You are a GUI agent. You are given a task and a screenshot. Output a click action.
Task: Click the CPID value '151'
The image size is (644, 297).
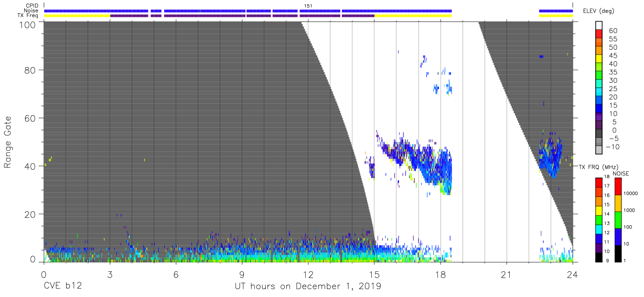pos(308,5)
